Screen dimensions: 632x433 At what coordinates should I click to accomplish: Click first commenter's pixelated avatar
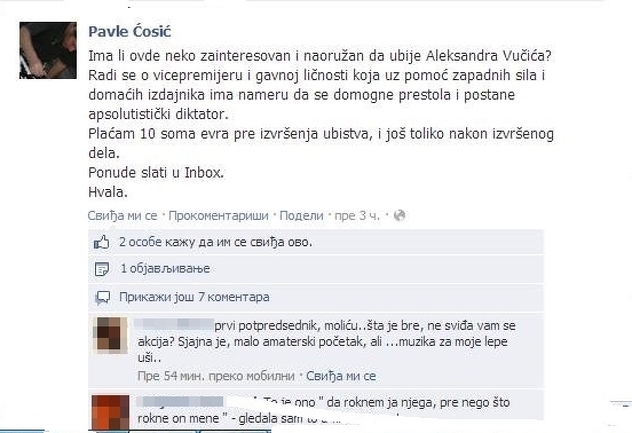[110, 335]
